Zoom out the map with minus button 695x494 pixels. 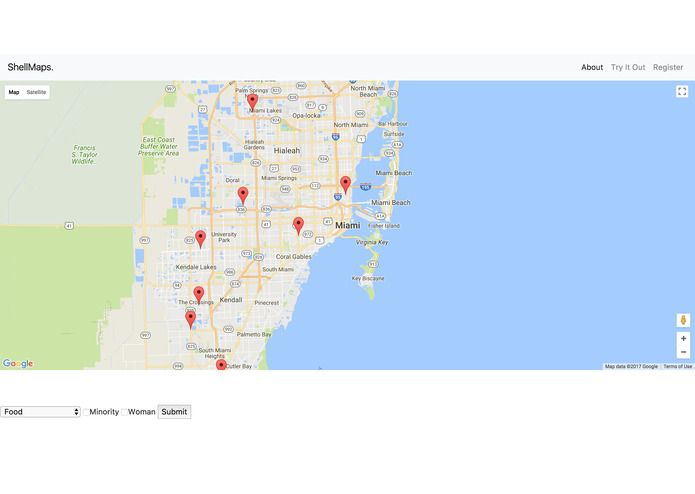tap(683, 352)
